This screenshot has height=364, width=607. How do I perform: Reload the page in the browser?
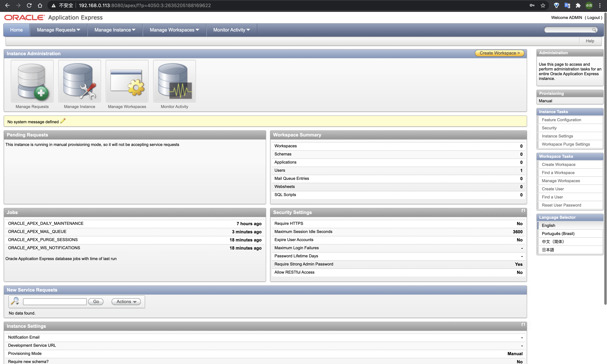pyautogui.click(x=29, y=5)
